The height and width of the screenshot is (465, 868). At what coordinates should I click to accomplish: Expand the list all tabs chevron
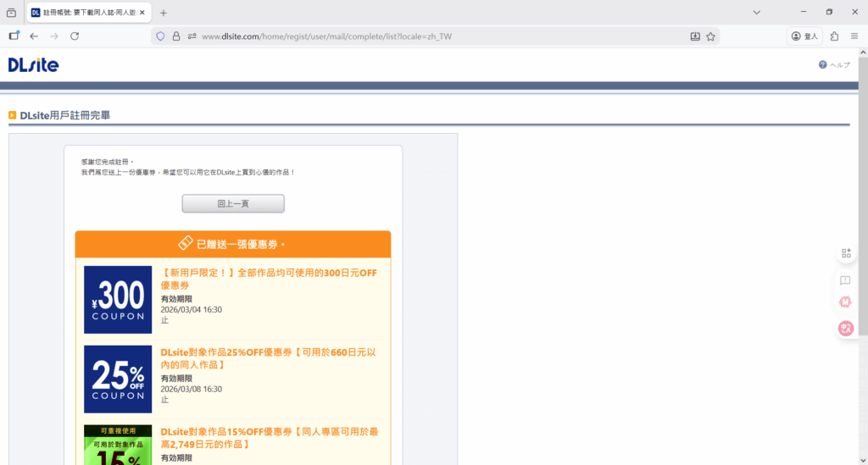[x=757, y=13]
